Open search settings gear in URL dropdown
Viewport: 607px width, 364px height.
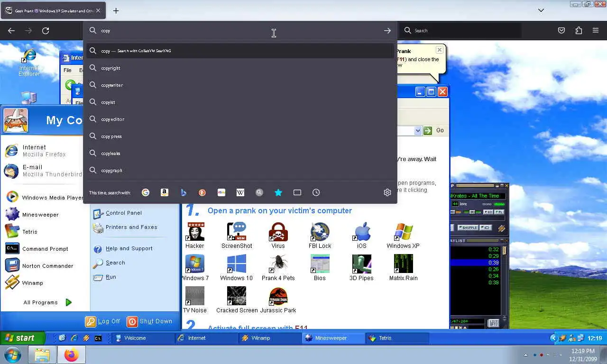387,192
